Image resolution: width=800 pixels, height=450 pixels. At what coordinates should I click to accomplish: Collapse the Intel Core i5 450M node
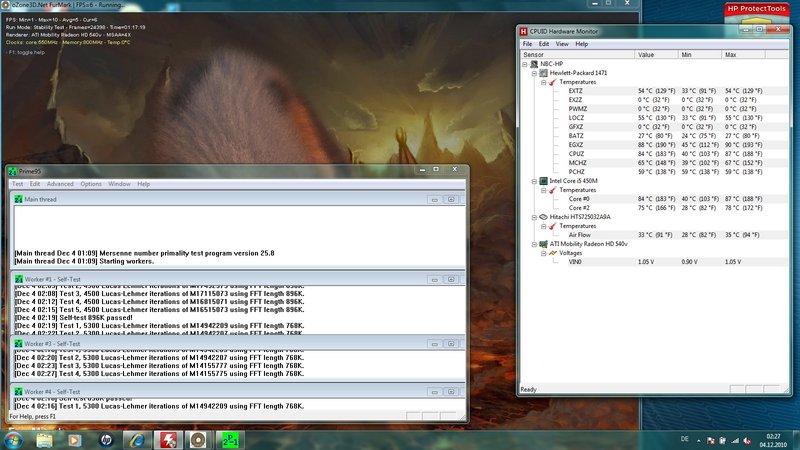[534, 181]
